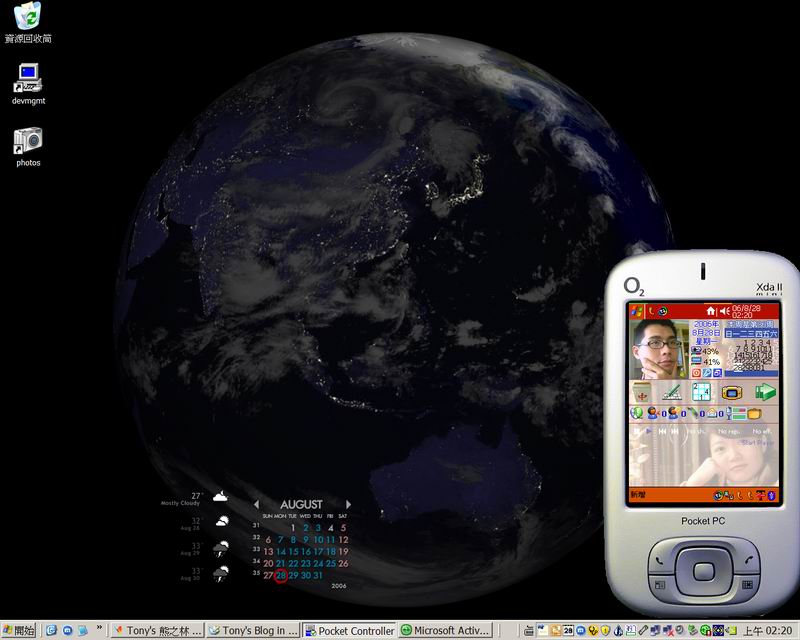Select AUGUST month title in calendar

point(301,505)
